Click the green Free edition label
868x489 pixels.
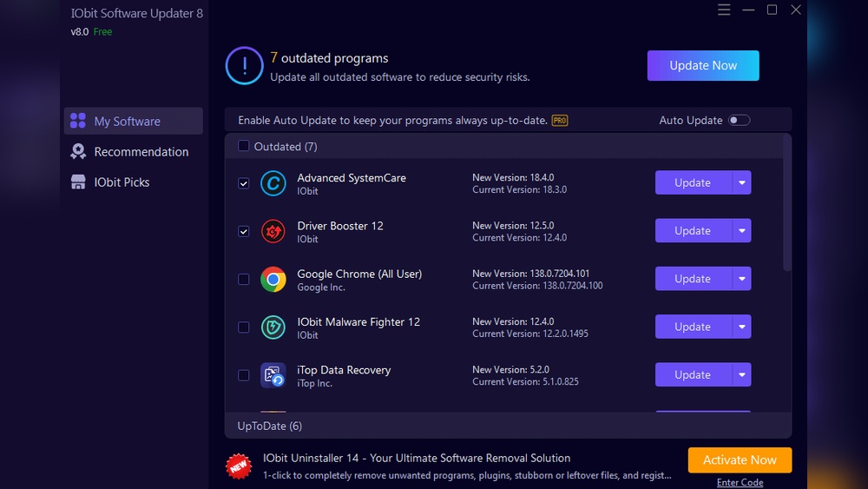tap(102, 31)
